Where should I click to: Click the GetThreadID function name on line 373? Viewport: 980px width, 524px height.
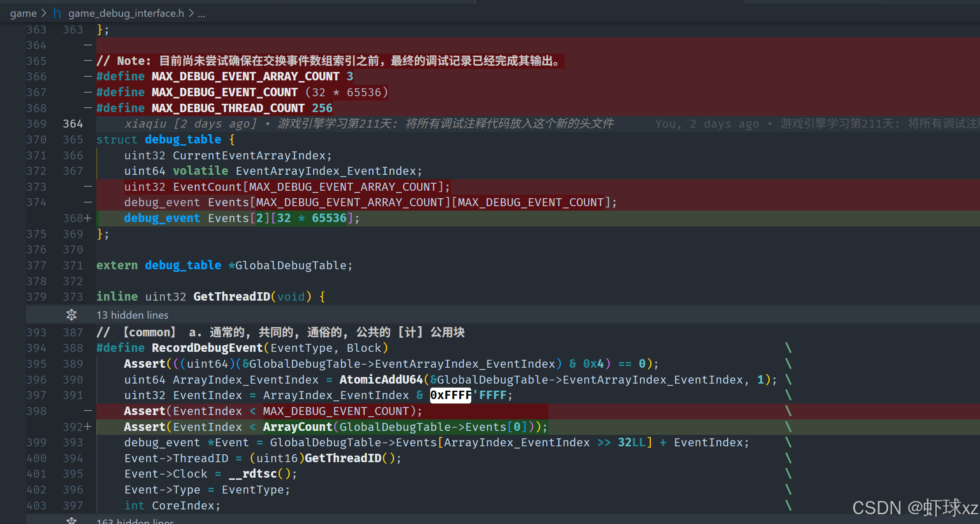coord(231,297)
